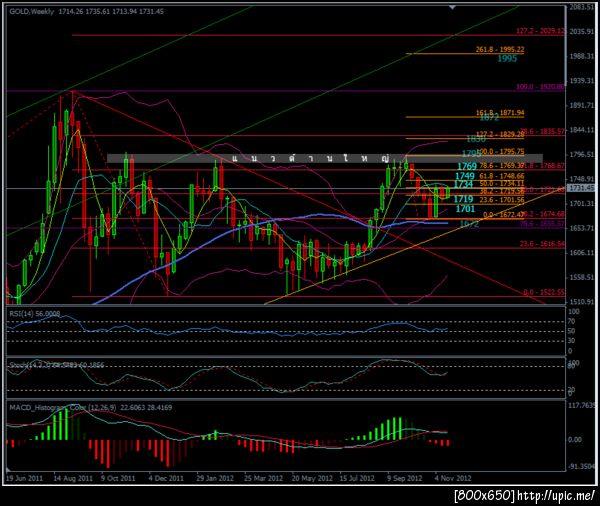Click the 1796.51 price axis value
The image size is (600, 506).
click(581, 155)
